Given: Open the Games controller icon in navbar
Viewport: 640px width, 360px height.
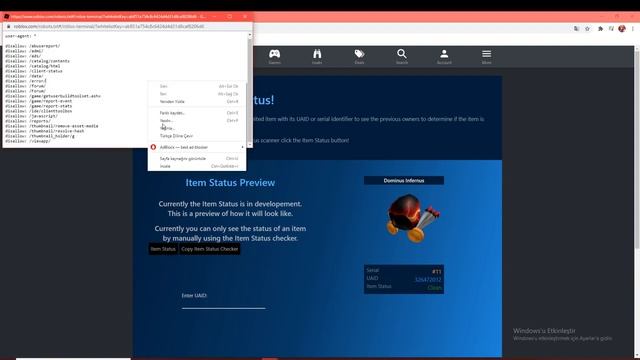Looking at the screenshot, I should click(x=274, y=54).
